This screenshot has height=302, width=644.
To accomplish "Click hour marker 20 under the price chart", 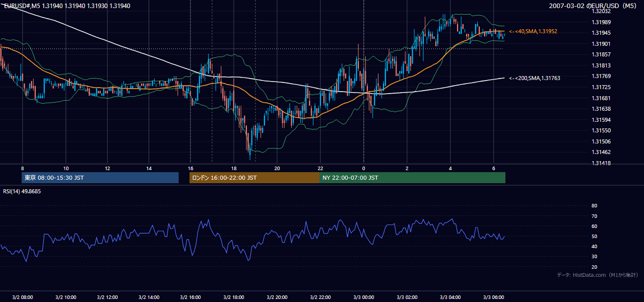I will [277, 168].
